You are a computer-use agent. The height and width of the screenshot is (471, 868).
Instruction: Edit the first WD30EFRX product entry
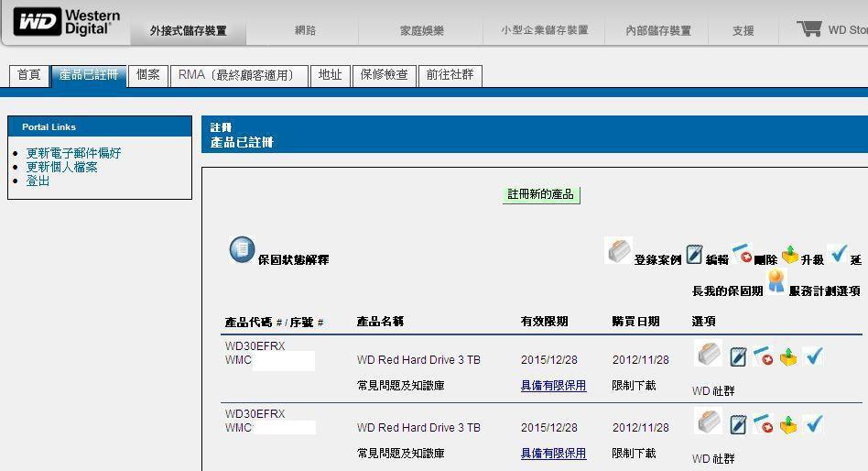pos(737,356)
